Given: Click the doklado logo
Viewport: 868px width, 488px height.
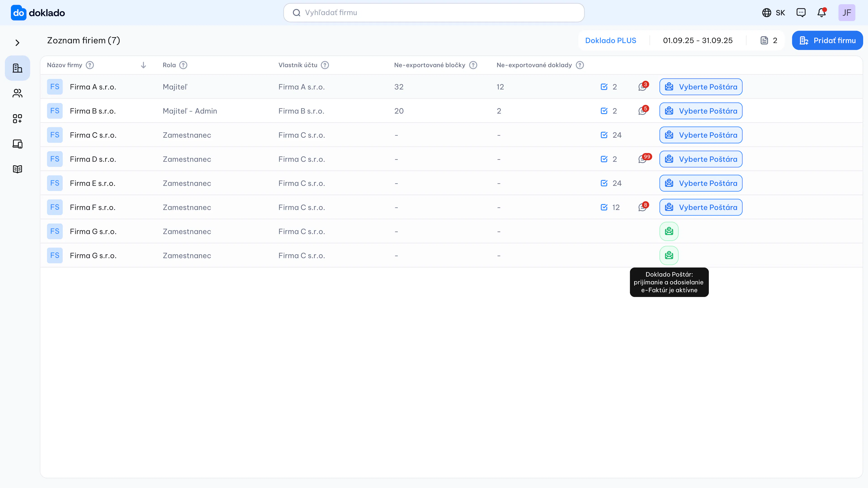Looking at the screenshot, I should tap(38, 13).
